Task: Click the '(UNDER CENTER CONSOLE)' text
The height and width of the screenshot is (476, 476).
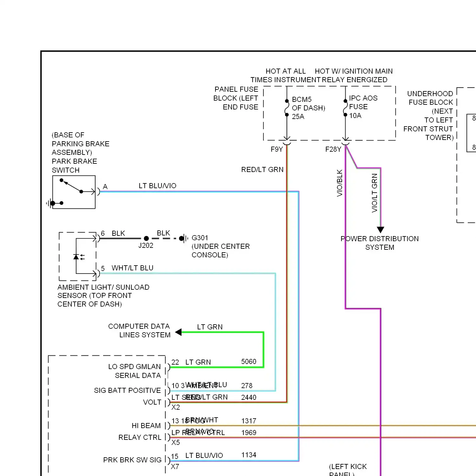Action: (221, 251)
